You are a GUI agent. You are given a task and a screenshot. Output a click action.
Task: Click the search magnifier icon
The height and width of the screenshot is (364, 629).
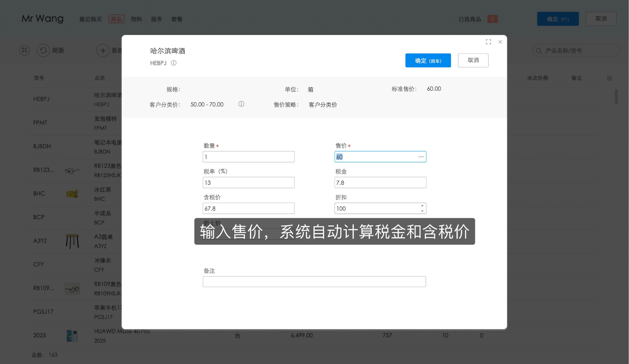point(539,51)
